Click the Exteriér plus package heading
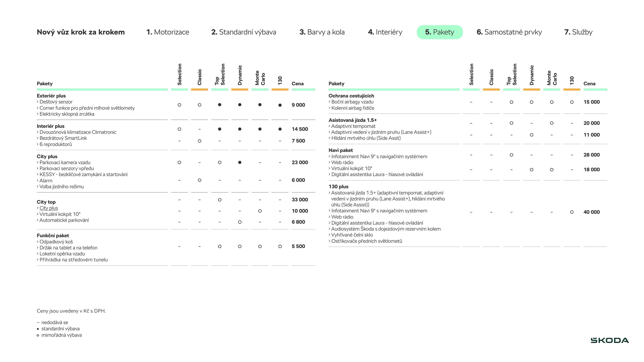Screen dimensions: 644x362 click(51, 96)
